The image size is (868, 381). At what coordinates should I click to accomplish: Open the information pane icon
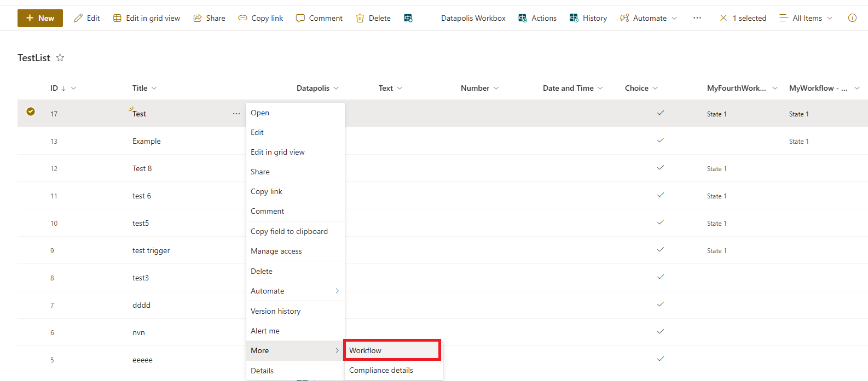(852, 18)
